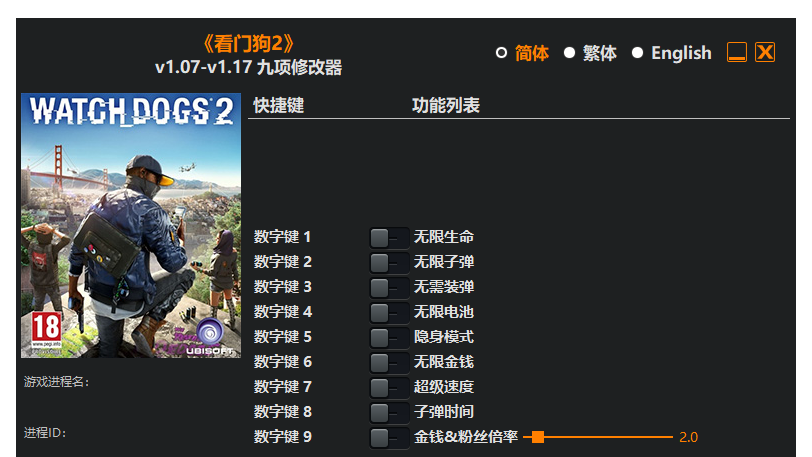Click the 数字键 1 hotkey label
This screenshot has width=812, height=457.
click(x=283, y=237)
